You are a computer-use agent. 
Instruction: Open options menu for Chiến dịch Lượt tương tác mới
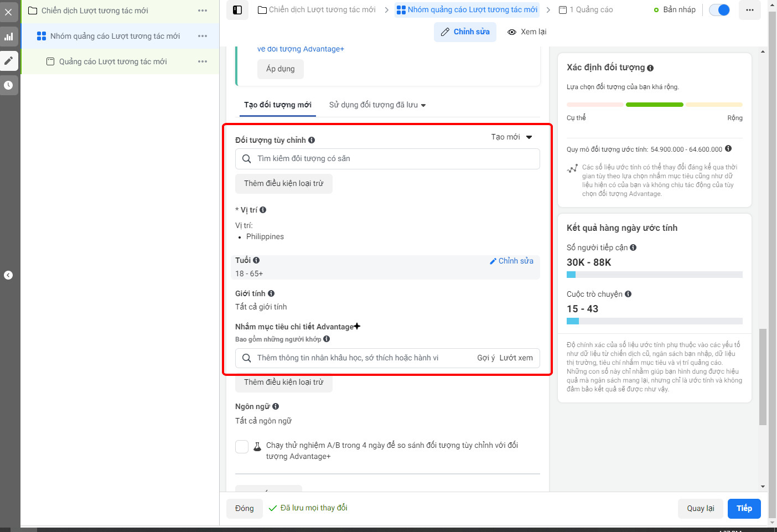203,11
